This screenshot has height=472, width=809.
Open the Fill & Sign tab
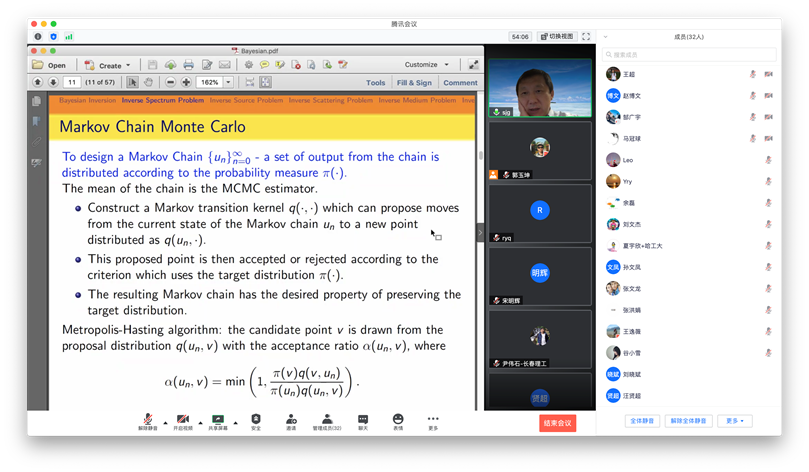tap(414, 83)
